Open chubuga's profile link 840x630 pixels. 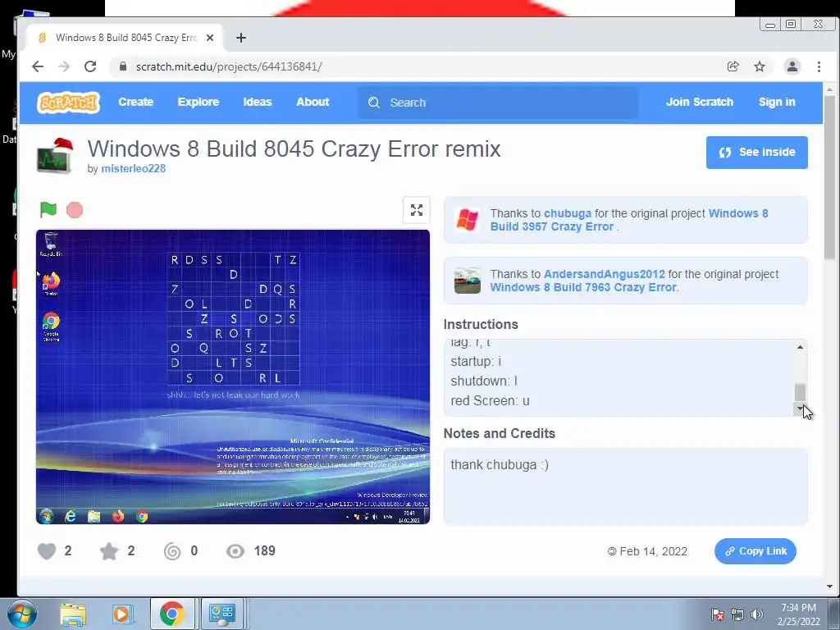(568, 213)
